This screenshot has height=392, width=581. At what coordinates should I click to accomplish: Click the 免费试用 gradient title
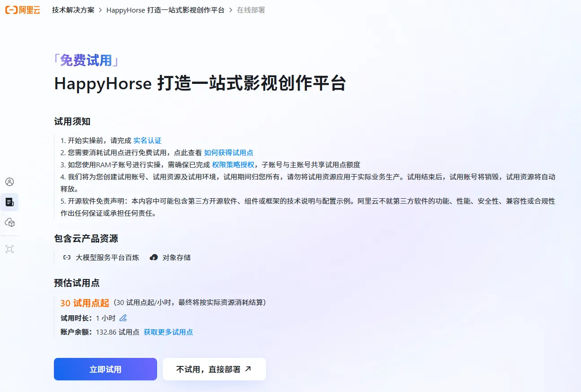[x=86, y=60]
